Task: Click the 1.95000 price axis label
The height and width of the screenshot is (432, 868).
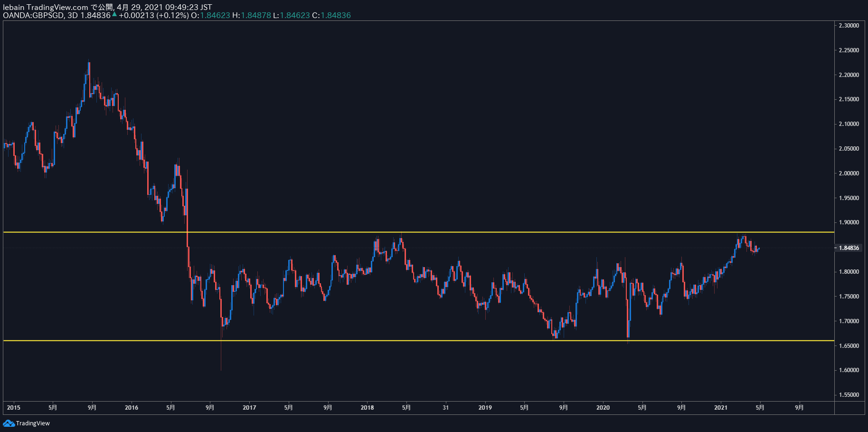Action: [849, 198]
